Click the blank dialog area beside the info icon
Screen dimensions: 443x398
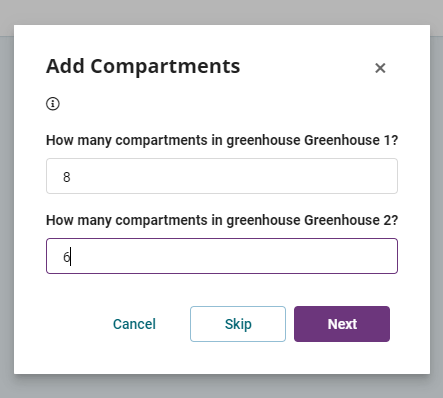(x=227, y=104)
